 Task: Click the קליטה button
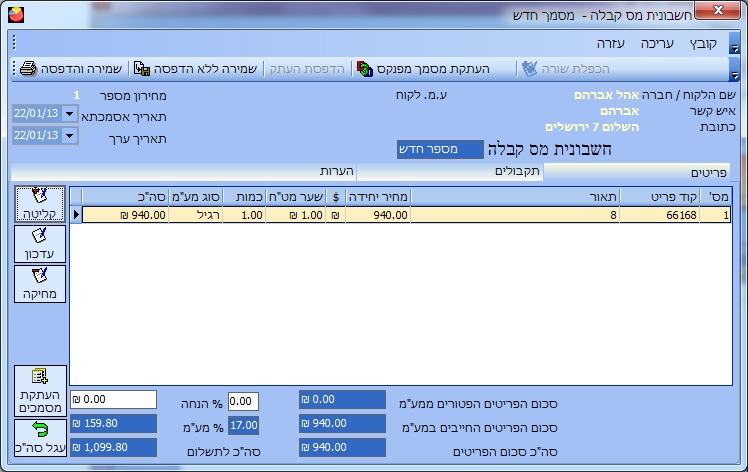pyautogui.click(x=40, y=204)
